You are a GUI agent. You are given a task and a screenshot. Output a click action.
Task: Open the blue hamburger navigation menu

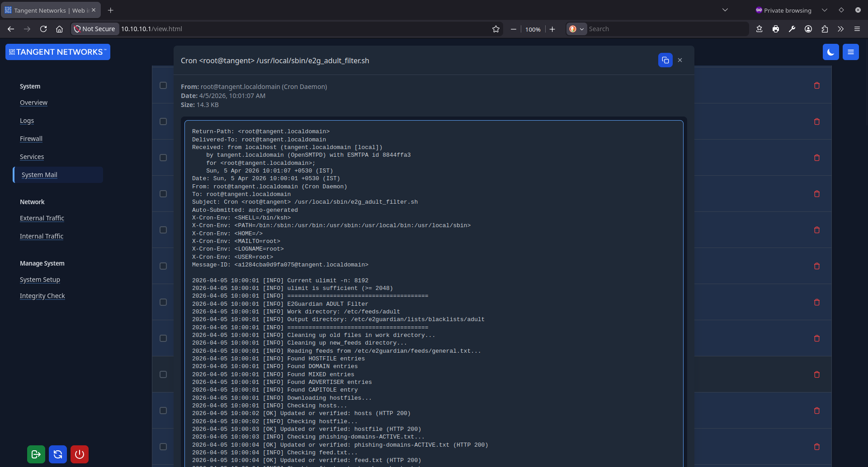point(850,52)
